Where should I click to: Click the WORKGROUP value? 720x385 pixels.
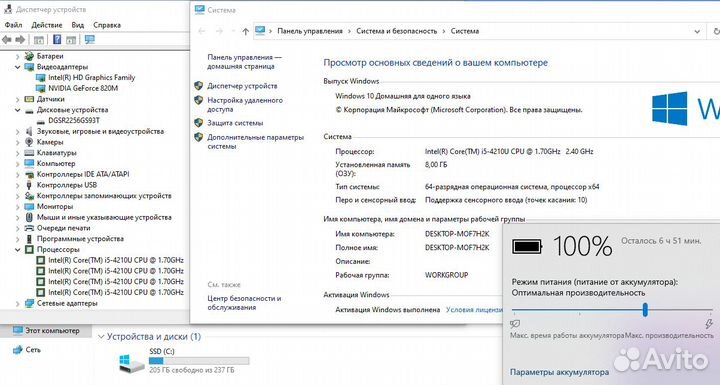[446, 275]
